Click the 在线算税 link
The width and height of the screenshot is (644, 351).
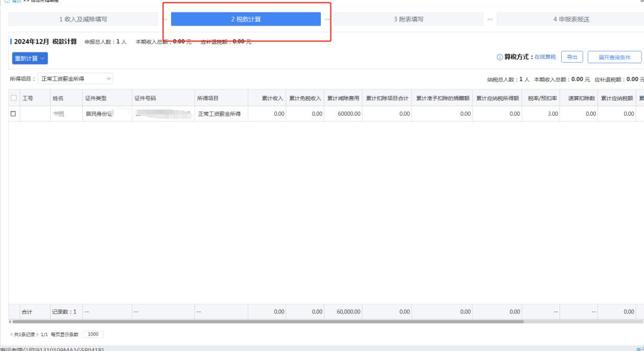[x=545, y=57]
